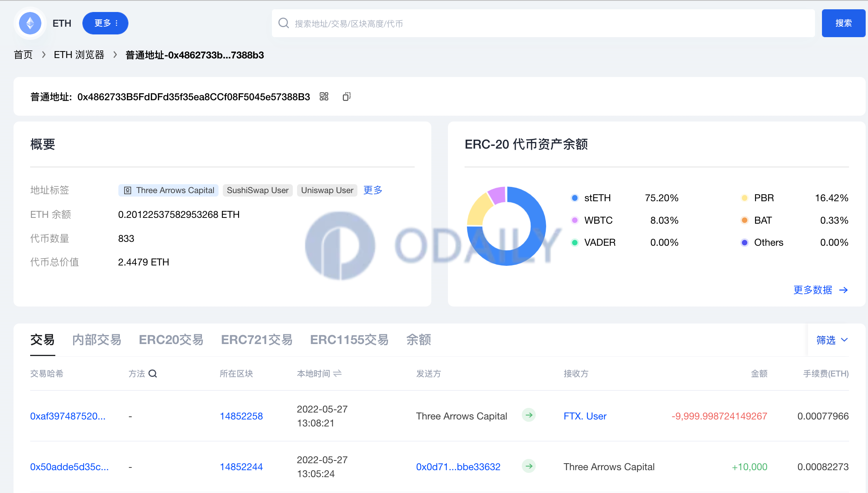
Task: Click green arrow in FTX. User row
Action: tap(529, 415)
